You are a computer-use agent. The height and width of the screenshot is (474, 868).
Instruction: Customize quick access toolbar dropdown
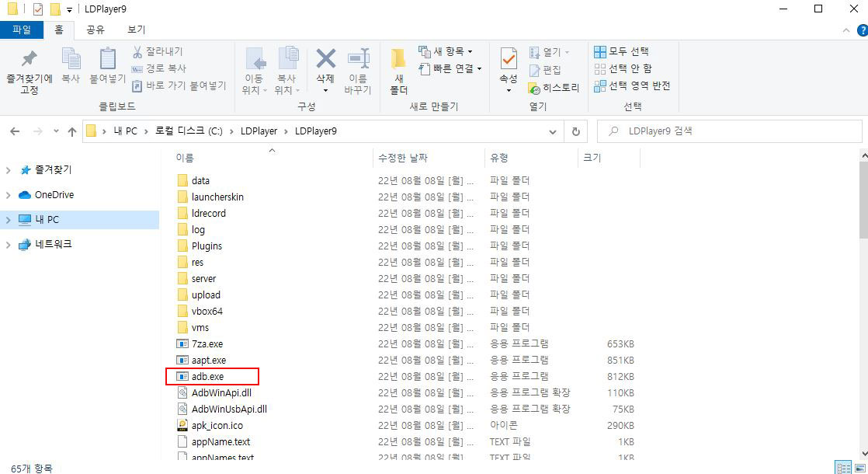pos(69,9)
